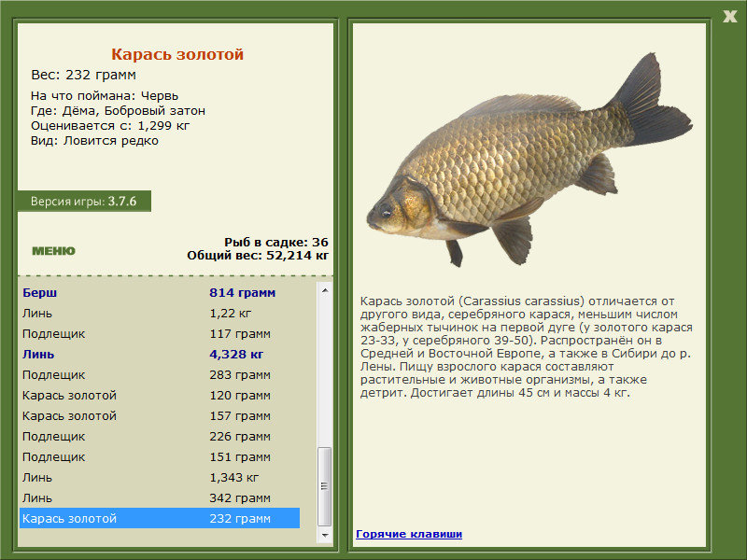Close the fish cage window with X
Image resolution: width=747 pixels, height=560 pixels.
click(x=729, y=17)
